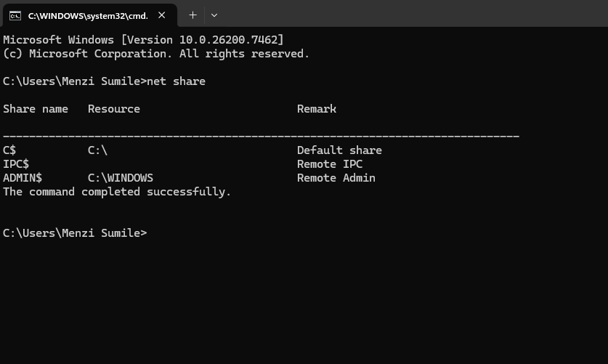Close the C:\WINDOWS\system32\cmd tab
The image size is (608, 364).
coord(161,15)
